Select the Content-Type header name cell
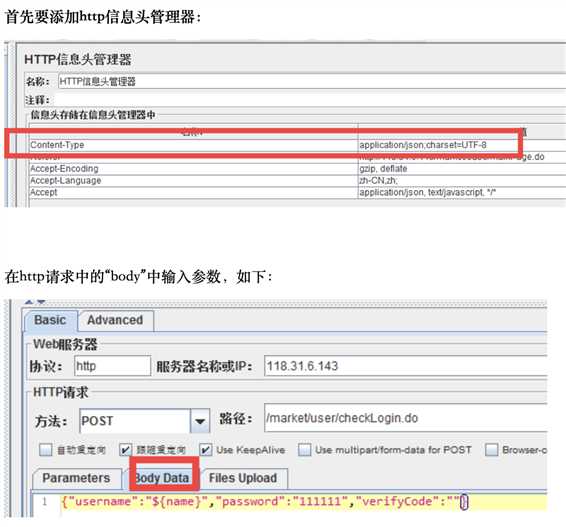 coord(193,145)
